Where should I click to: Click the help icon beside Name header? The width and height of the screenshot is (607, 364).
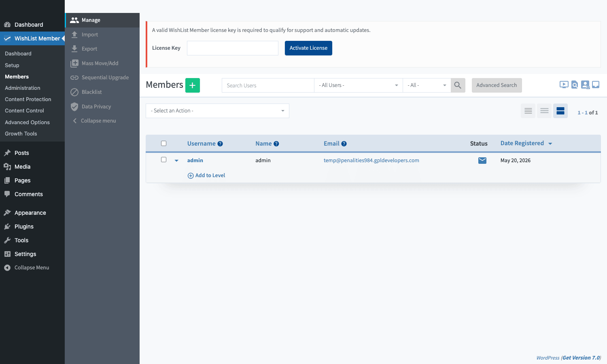pyautogui.click(x=276, y=144)
